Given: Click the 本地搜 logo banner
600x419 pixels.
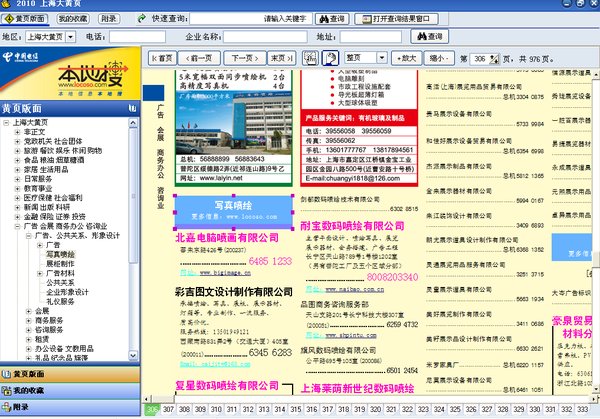Looking at the screenshot, I should pyautogui.click(x=70, y=73).
